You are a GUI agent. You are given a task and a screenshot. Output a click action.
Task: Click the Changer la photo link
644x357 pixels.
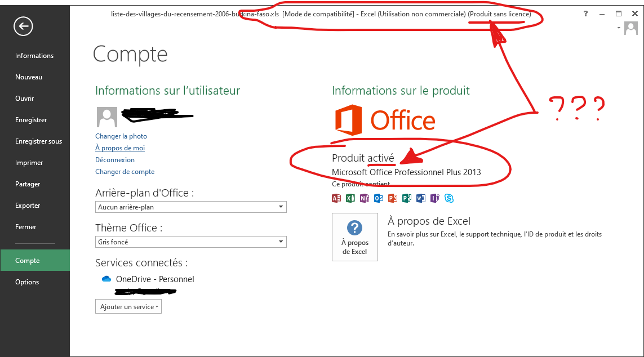coord(121,136)
